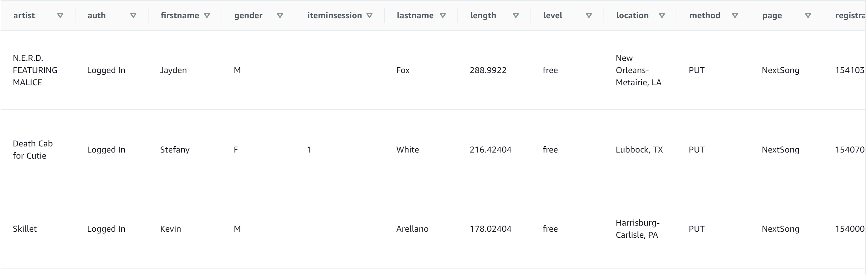Open the length column filter icon
The height and width of the screenshot is (274, 868).
click(516, 15)
